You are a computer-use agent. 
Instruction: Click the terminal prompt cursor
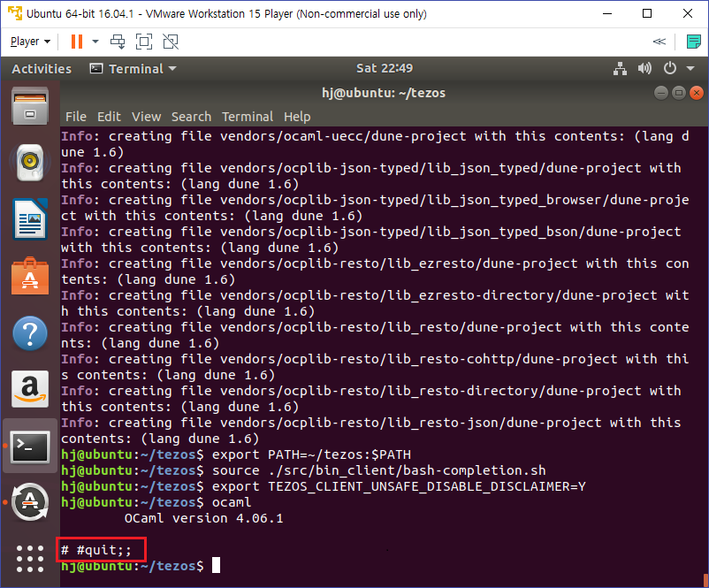[216, 565]
